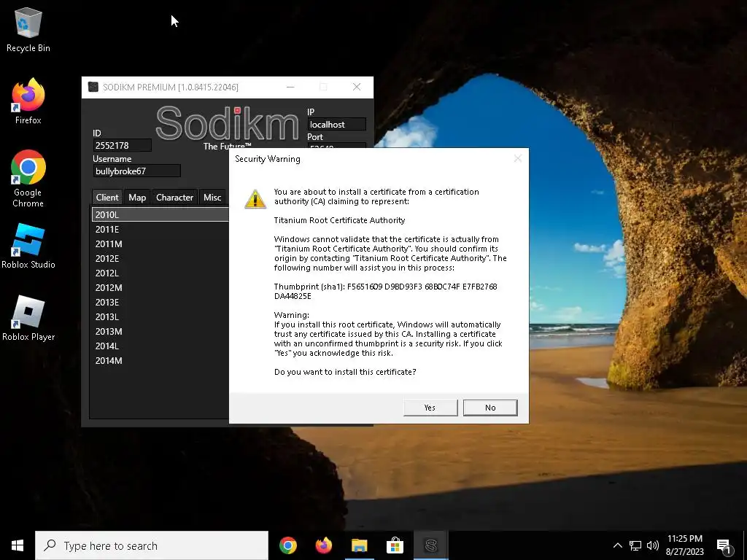Select the 2012E client entry
This screenshot has height=560, width=747.
(x=160, y=259)
